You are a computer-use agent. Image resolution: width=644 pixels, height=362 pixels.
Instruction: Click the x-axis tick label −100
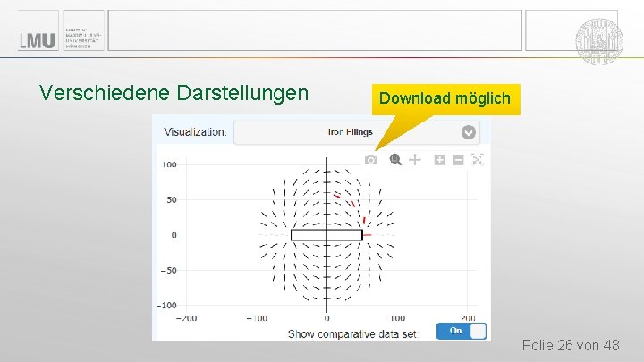[257, 318]
